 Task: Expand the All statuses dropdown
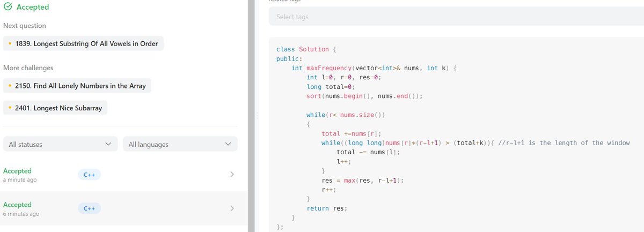[61, 144]
